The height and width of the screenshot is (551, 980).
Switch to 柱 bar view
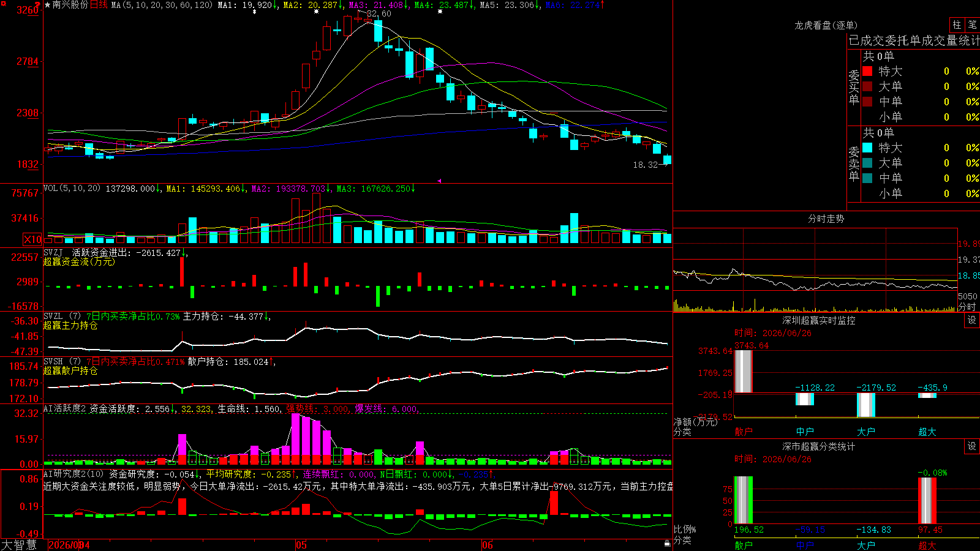pos(957,25)
